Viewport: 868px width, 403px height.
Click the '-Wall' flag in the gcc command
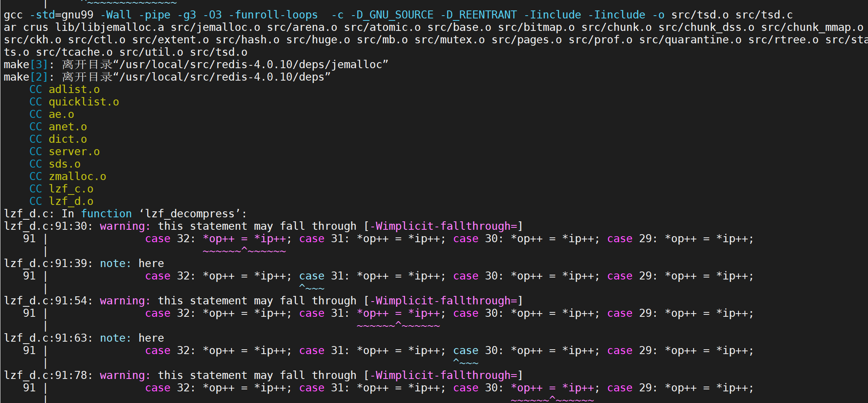tap(116, 15)
